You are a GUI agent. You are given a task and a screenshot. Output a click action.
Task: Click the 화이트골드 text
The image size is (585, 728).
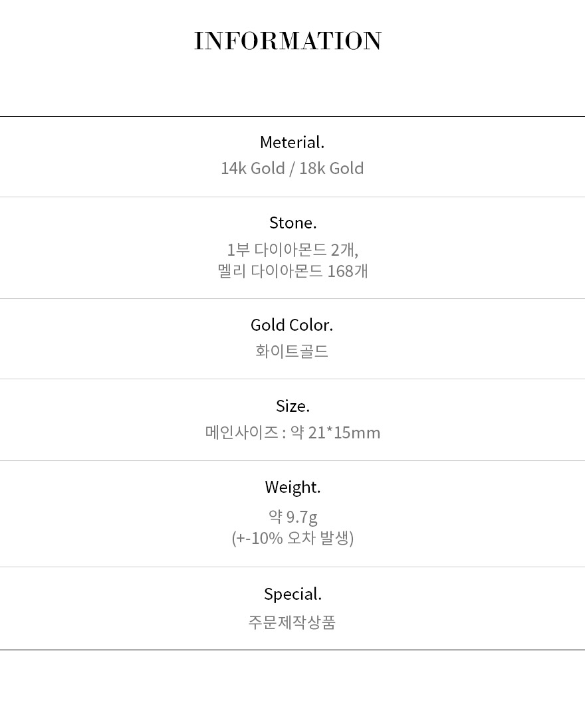point(292,351)
